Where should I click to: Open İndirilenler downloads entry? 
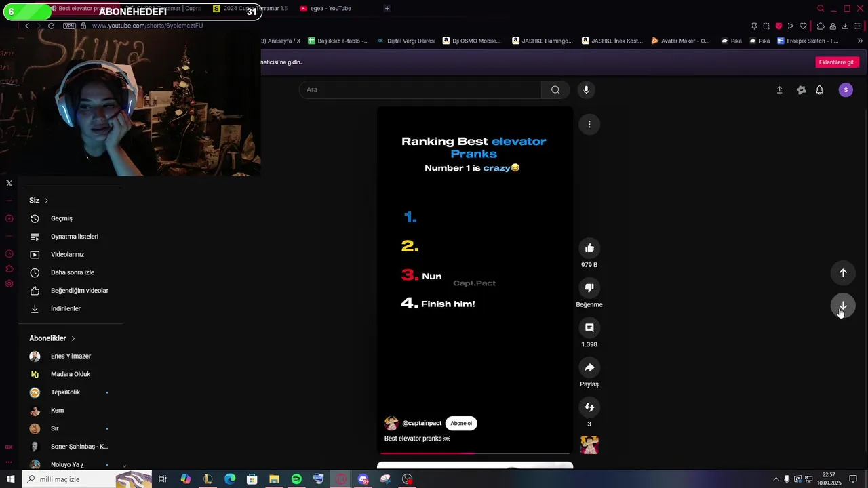tap(71, 308)
